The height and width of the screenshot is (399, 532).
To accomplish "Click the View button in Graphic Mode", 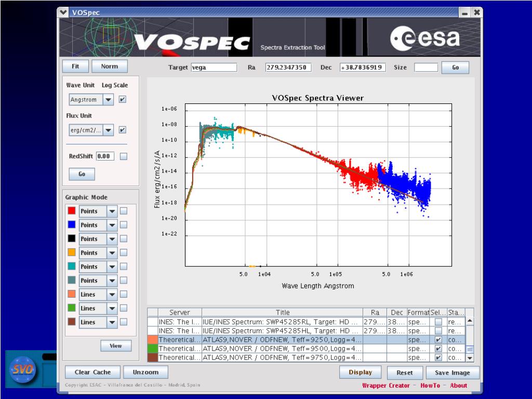I will point(116,345).
